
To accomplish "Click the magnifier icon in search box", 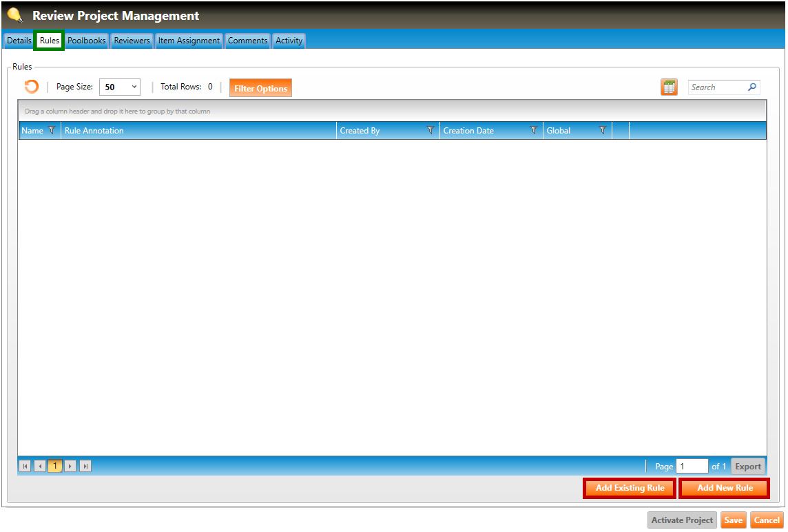I will click(752, 87).
